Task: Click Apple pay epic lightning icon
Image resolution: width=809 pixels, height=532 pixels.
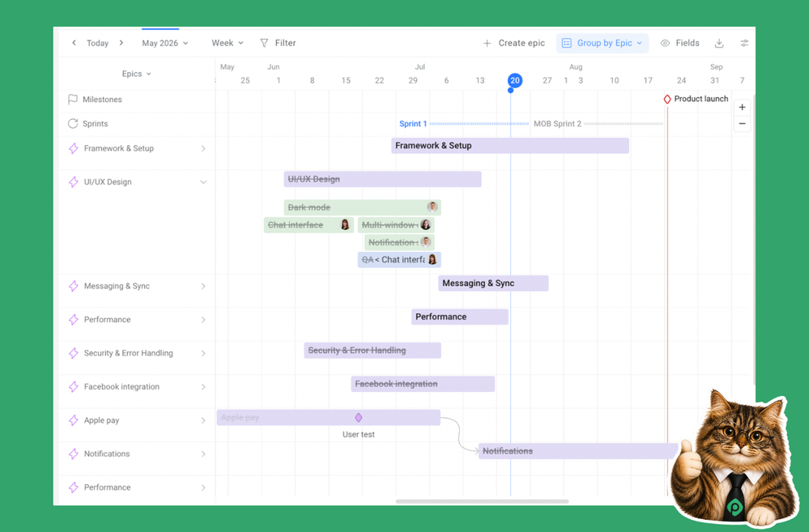Action: (73, 420)
